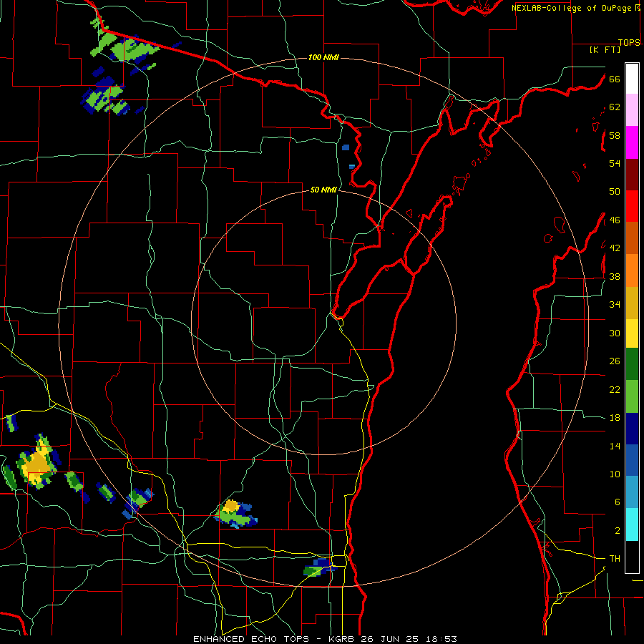Click the '62' scale value
The width and height of the screenshot is (644, 644).
615,107
